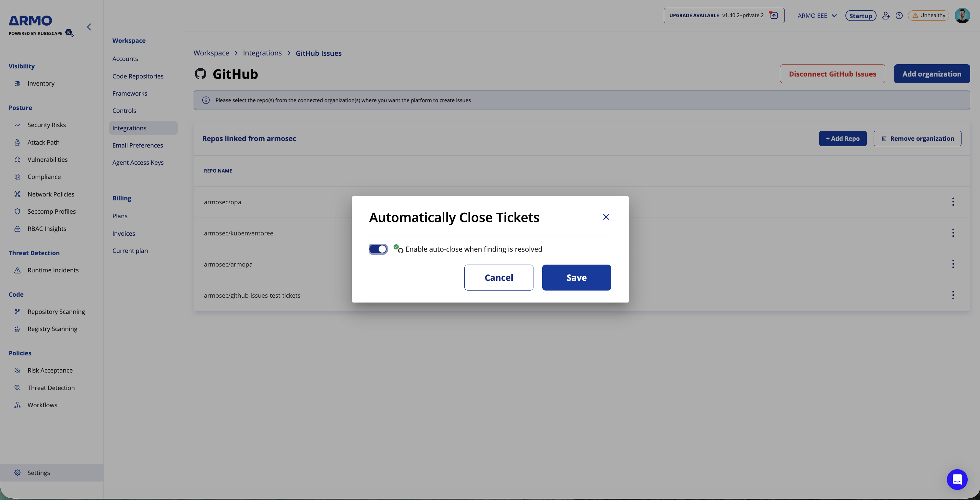
Task: Click the Vulnerabilities bug icon
Action: point(17,160)
